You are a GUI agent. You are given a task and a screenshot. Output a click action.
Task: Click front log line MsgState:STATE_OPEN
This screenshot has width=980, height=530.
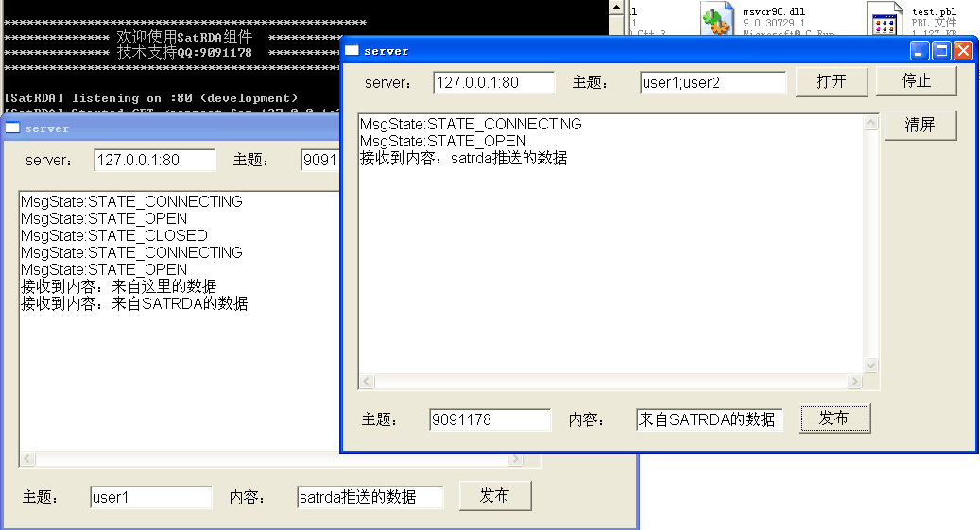[443, 142]
